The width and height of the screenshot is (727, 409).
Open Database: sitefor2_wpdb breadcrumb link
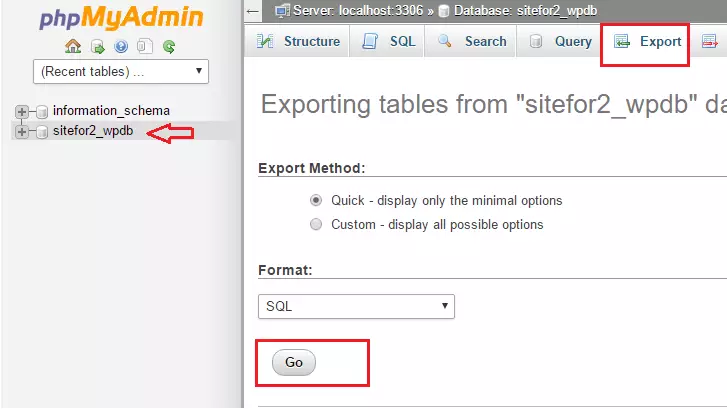tap(525, 11)
